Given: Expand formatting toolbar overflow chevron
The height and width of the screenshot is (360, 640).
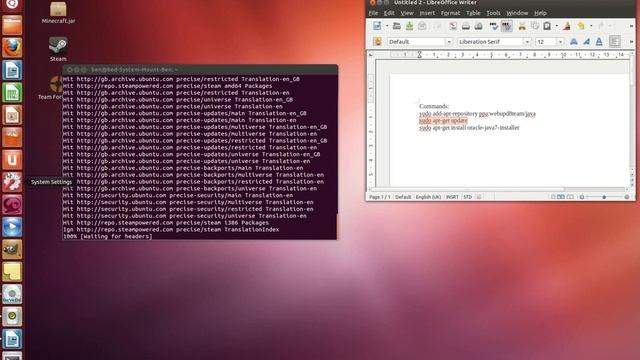Looking at the screenshot, I should [631, 42].
